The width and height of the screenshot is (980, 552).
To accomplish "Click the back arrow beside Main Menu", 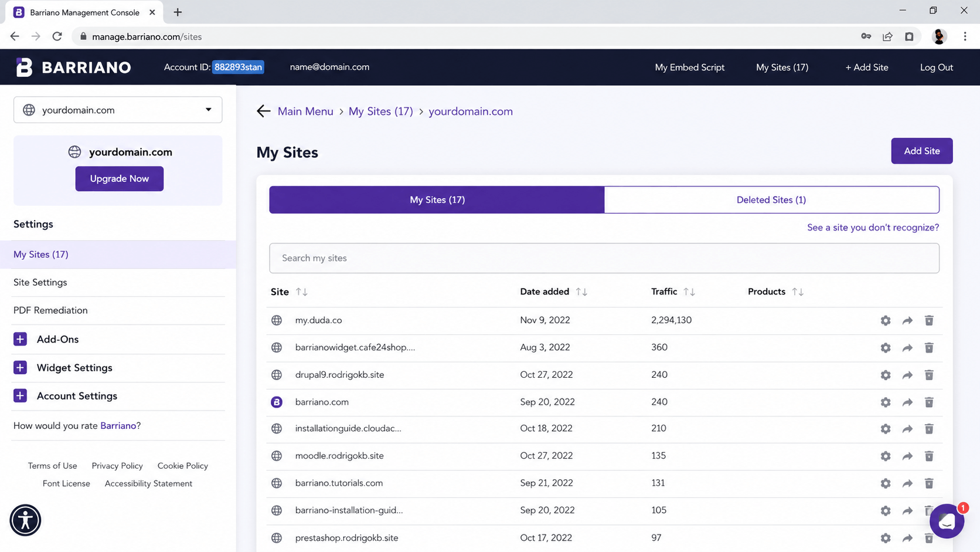I will tap(263, 111).
